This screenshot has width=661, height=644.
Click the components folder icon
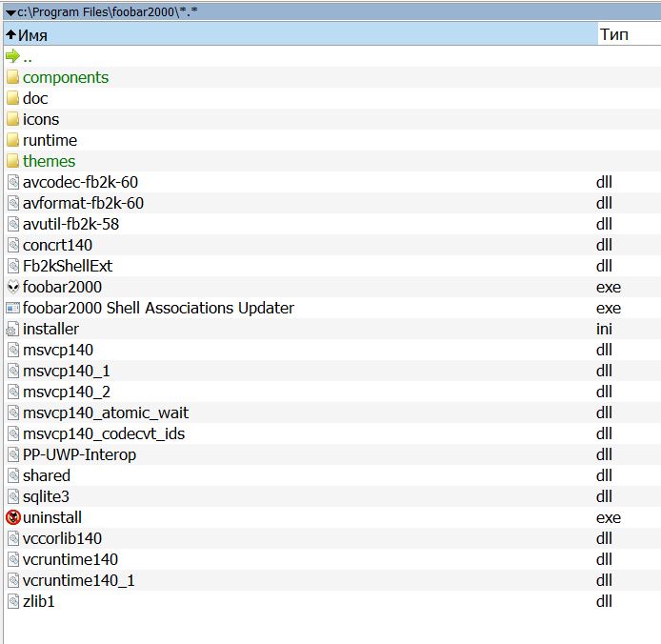click(x=12, y=77)
